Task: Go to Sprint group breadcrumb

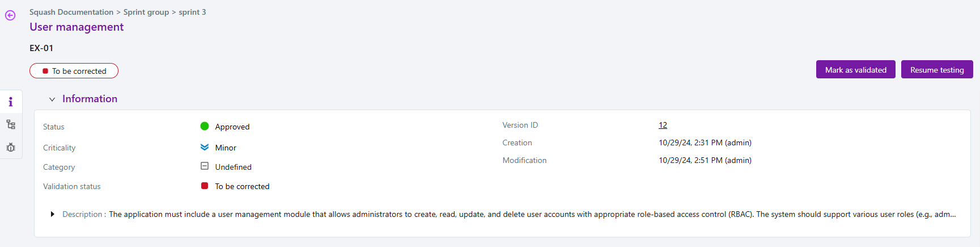Action: coord(146,12)
